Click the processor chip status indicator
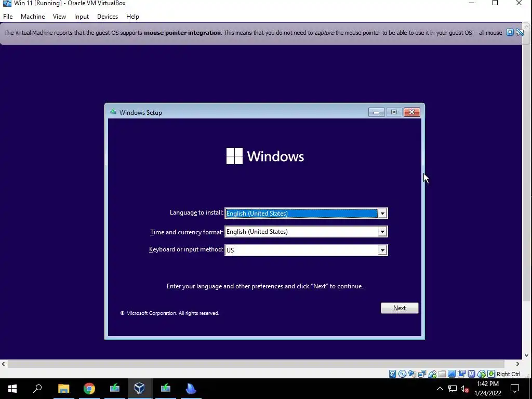This screenshot has width=532, height=399. click(471, 374)
